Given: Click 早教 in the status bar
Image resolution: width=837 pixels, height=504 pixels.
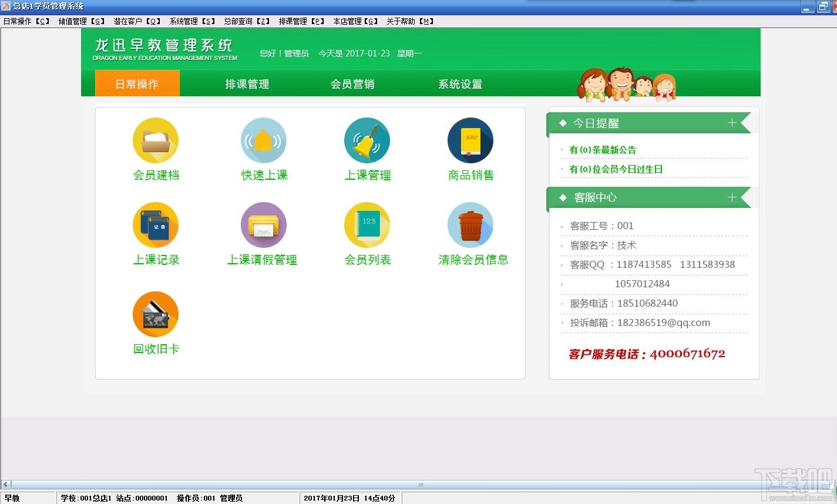Looking at the screenshot, I should 12,498.
